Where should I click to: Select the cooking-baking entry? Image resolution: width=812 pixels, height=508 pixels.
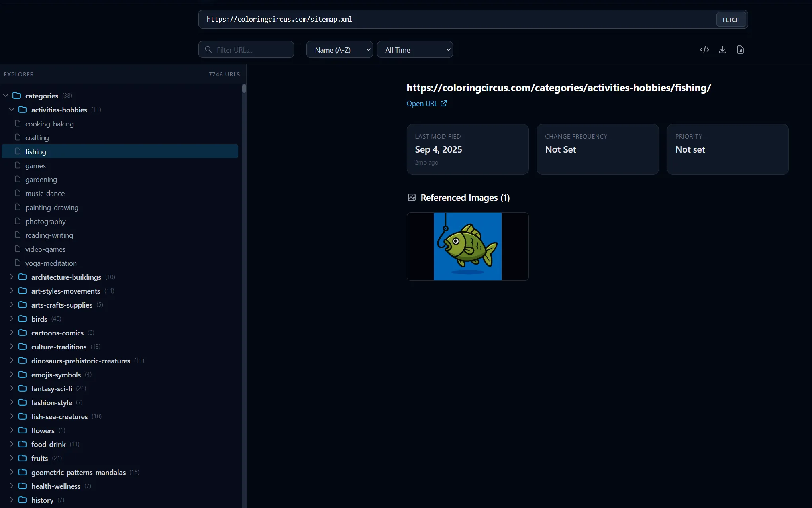tap(49, 124)
